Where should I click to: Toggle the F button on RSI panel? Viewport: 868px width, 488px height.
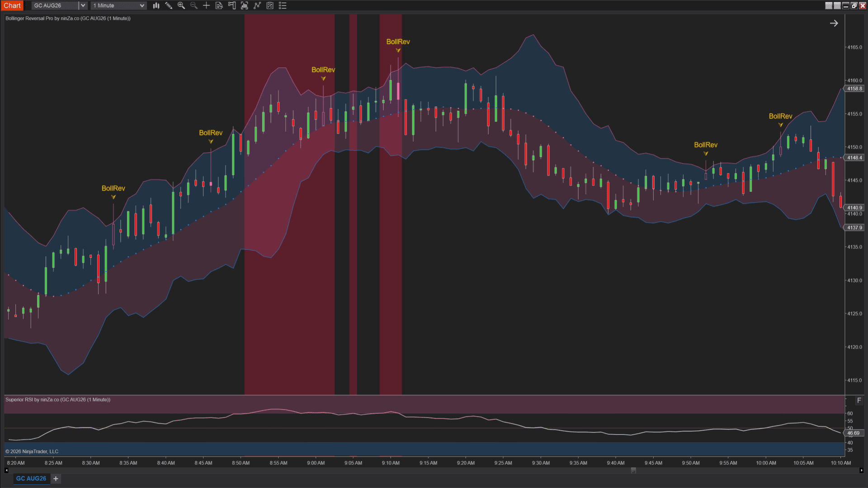(859, 400)
